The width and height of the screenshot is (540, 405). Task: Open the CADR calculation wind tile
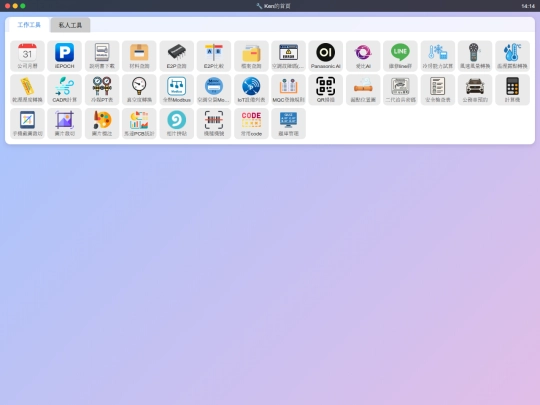64,90
